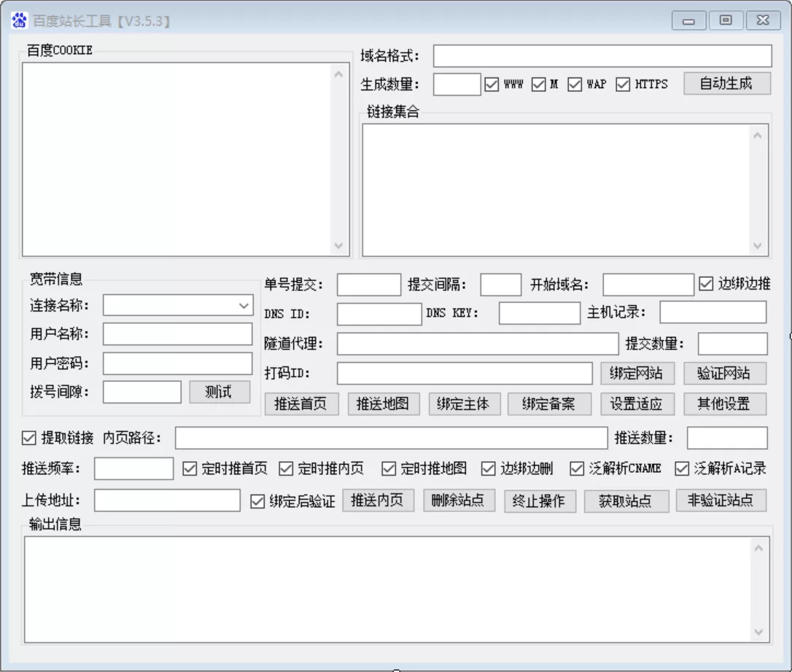Toggle the WWW checkbox
The image size is (792, 672).
click(492, 85)
